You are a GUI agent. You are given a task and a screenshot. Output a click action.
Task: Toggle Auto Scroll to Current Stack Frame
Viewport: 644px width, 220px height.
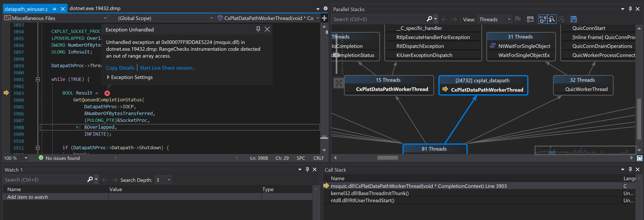(x=542, y=19)
